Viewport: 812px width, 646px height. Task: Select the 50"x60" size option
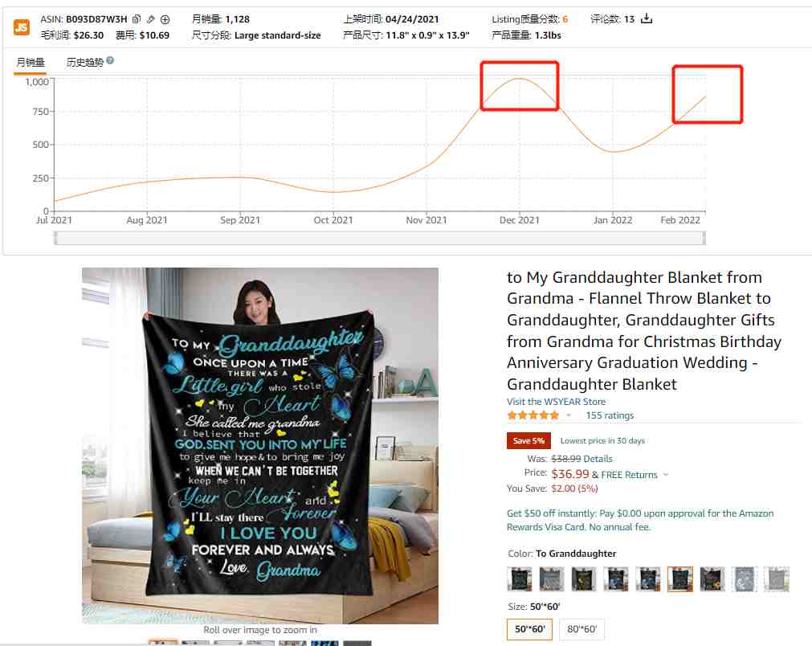530,629
